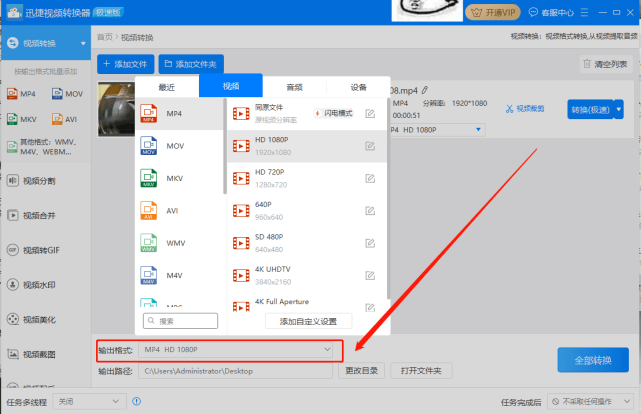
Task: Click the 视频裁剪 crop scissors icon
Action: pyautogui.click(x=510, y=109)
